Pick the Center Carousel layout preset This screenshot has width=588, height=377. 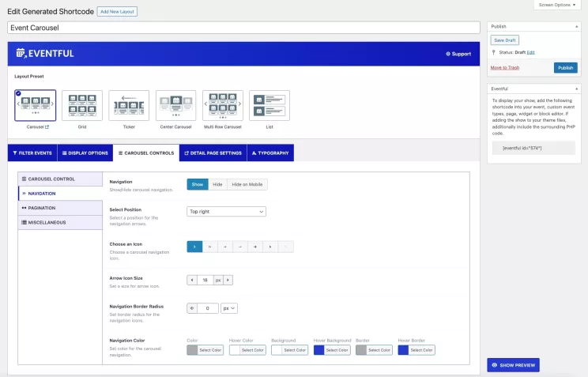click(175, 106)
